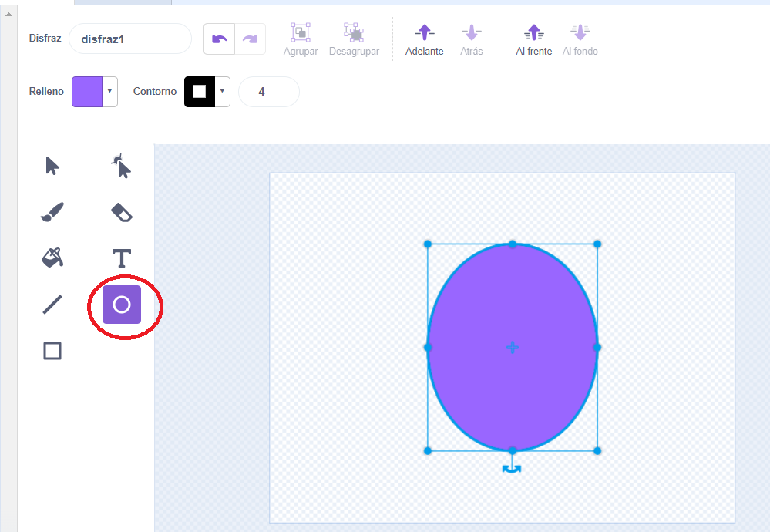The width and height of the screenshot is (770, 532).
Task: Click the costume name field disfraz1
Action: pos(129,39)
